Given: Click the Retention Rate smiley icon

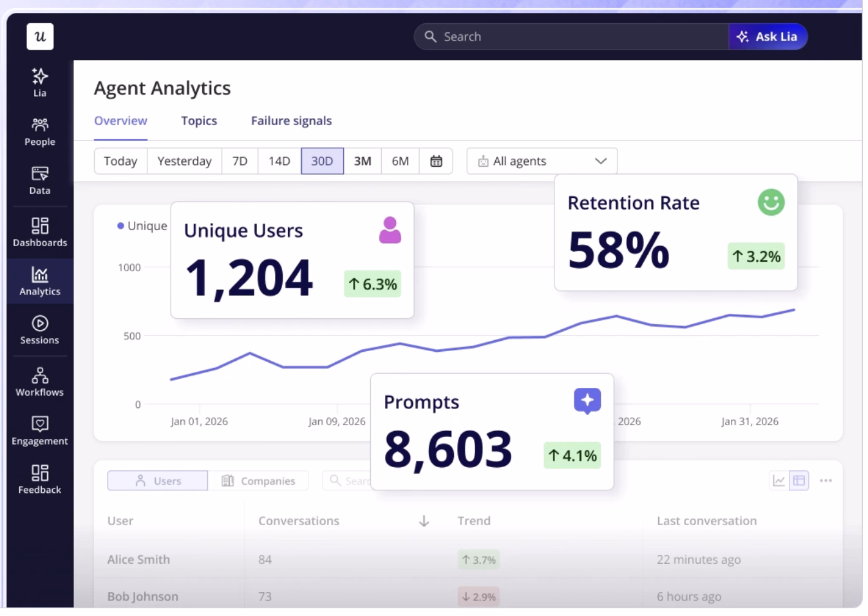Looking at the screenshot, I should (x=771, y=202).
